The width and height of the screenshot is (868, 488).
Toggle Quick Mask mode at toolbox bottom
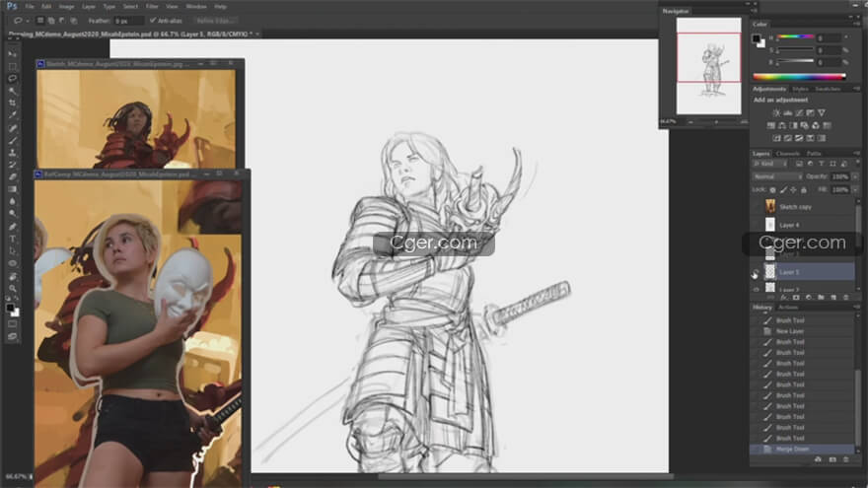[x=12, y=324]
